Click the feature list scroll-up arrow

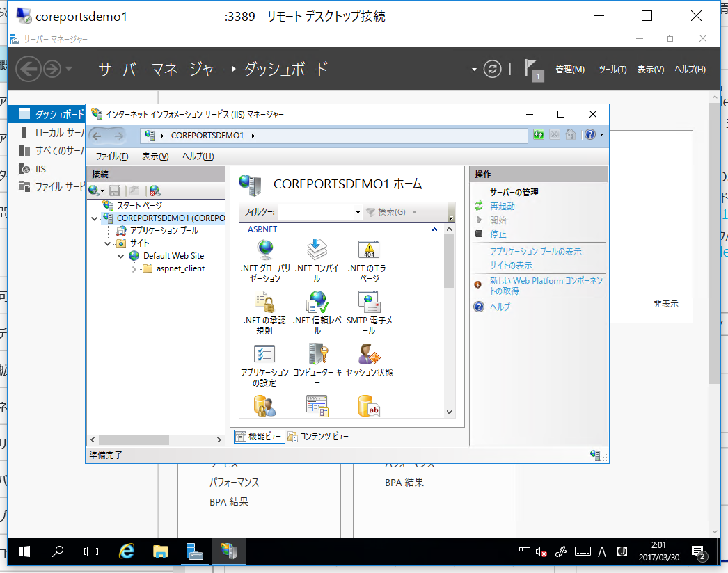[449, 229]
